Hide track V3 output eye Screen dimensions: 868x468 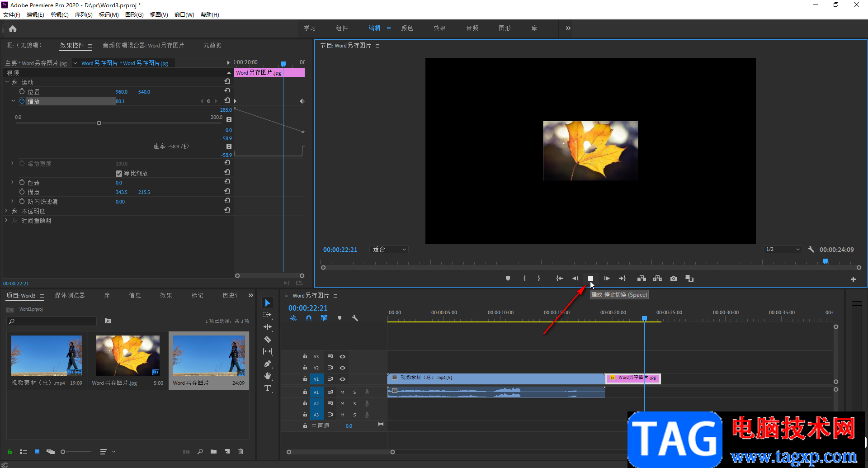(342, 357)
